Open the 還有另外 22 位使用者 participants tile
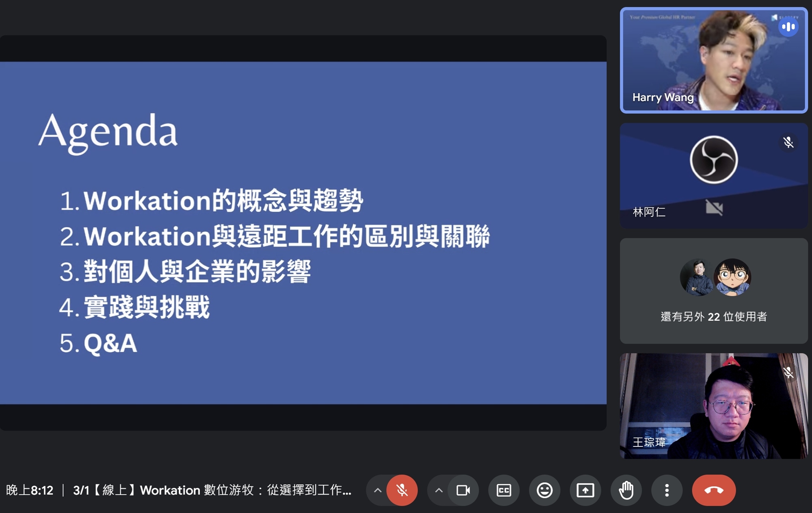The image size is (812, 513). click(x=714, y=317)
